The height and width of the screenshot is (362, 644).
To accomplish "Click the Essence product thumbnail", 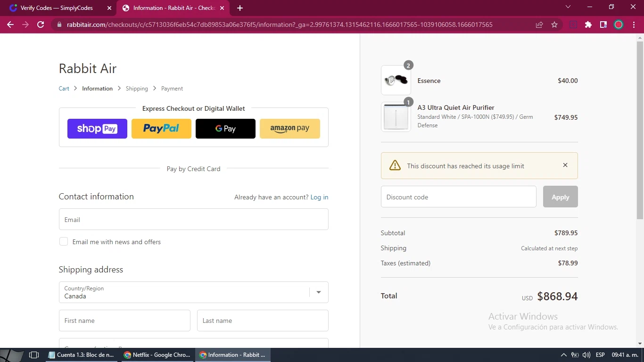I will coord(396,80).
